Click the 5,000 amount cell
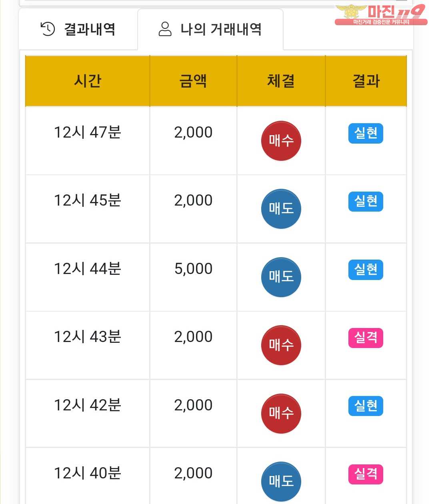The width and height of the screenshot is (432, 504). click(x=193, y=269)
